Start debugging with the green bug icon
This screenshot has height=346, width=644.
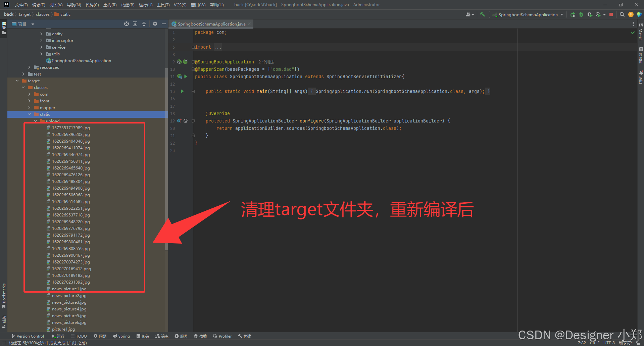(581, 14)
